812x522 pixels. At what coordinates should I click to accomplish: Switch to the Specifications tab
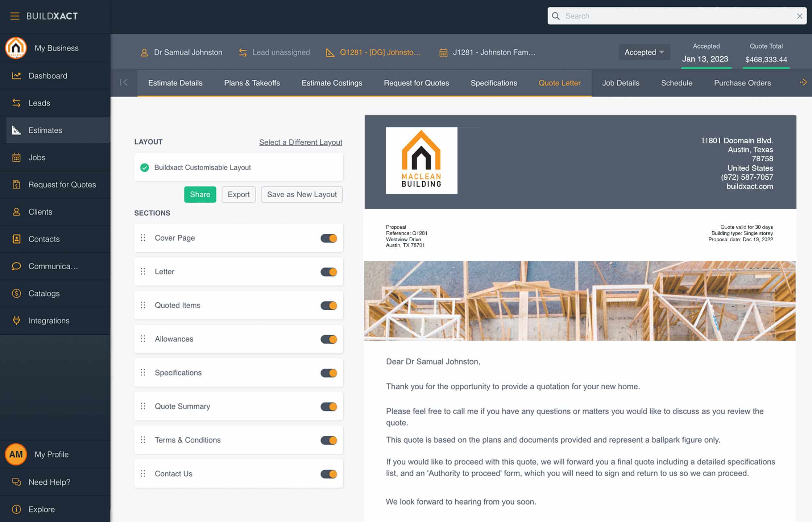pyautogui.click(x=494, y=83)
